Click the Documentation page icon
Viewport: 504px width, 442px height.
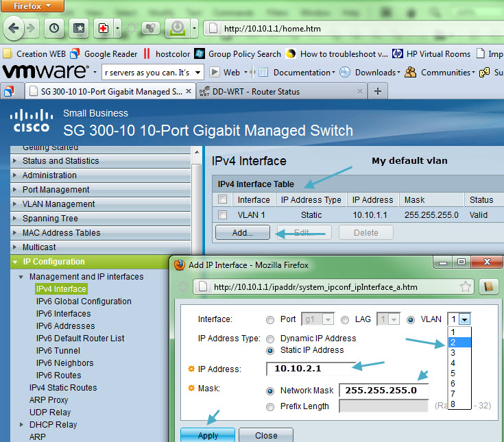[x=263, y=72]
